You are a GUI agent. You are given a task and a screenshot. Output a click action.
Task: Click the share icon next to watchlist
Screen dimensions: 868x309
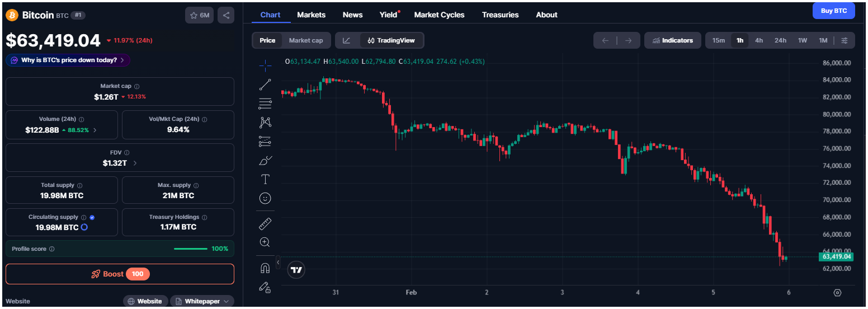226,15
